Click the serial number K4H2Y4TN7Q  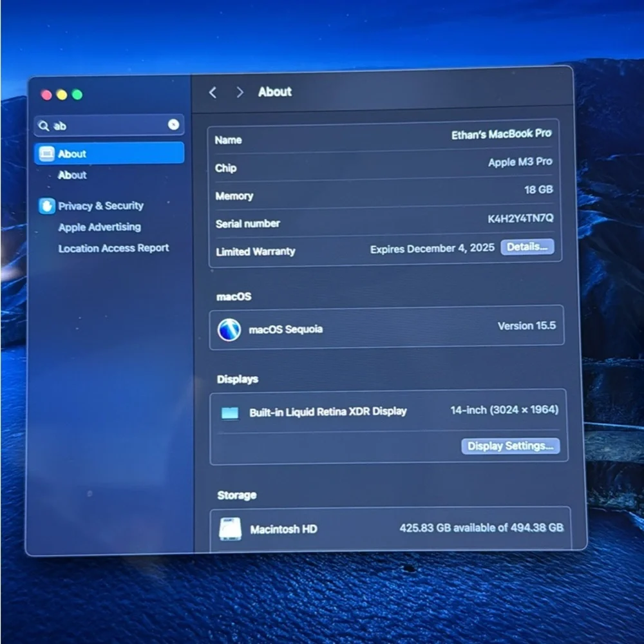tap(520, 218)
